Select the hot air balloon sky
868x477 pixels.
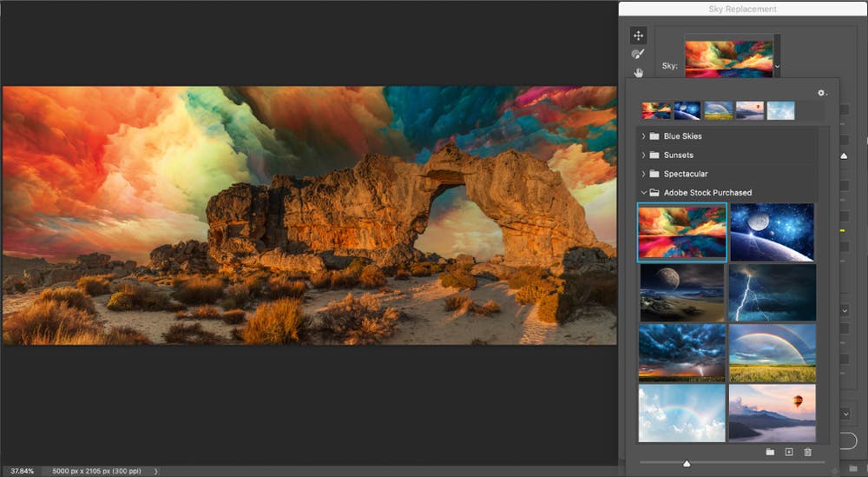pos(773,414)
